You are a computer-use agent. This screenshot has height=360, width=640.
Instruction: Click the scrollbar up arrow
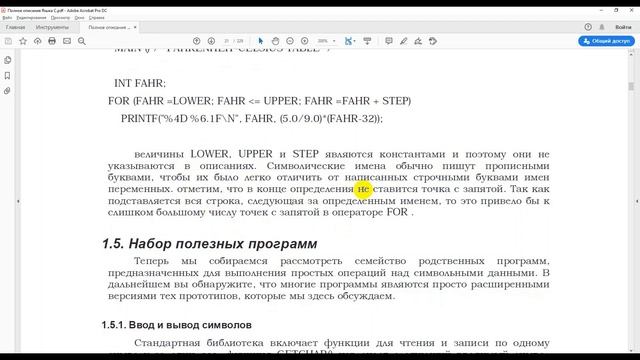tap(631, 54)
